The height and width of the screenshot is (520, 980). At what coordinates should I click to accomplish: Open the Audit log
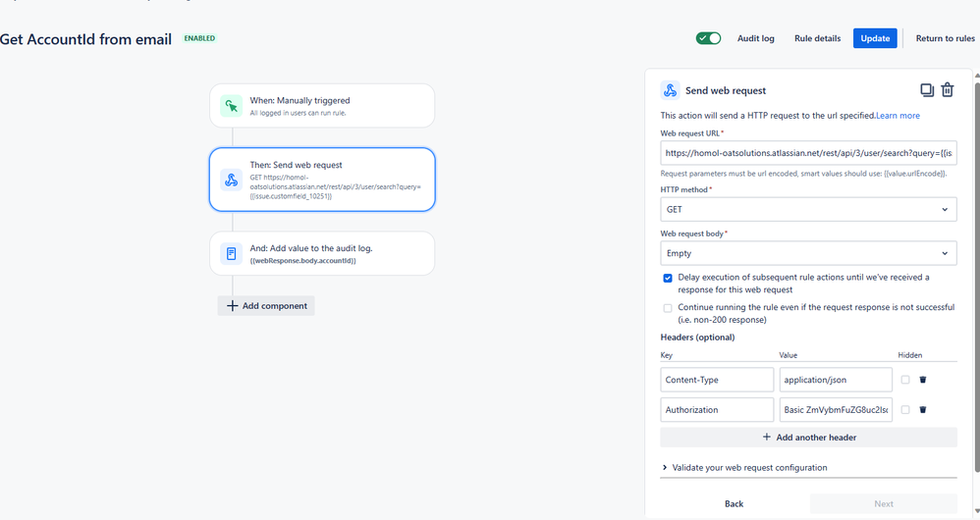click(756, 38)
